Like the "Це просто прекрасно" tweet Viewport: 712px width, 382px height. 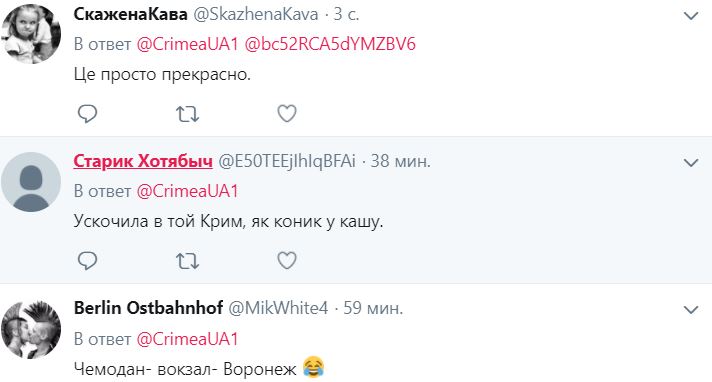coord(287,114)
